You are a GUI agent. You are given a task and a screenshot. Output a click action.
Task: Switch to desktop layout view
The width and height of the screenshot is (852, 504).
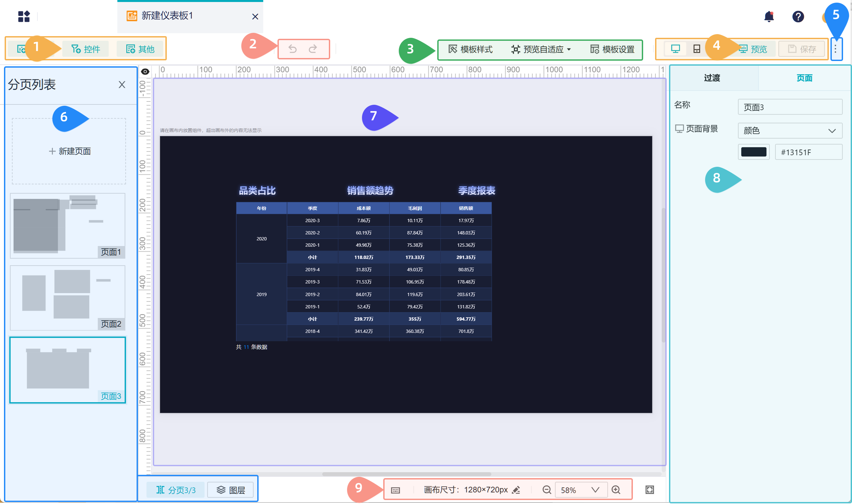(x=675, y=49)
